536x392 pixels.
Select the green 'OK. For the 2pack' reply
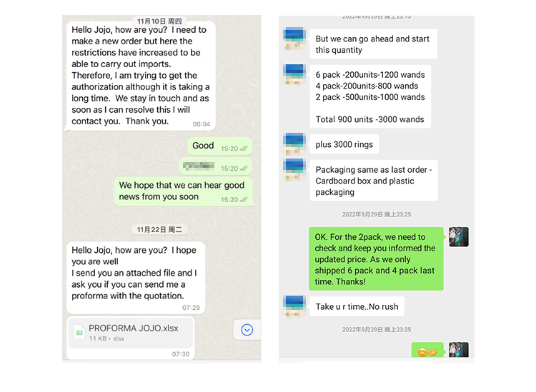376,258
